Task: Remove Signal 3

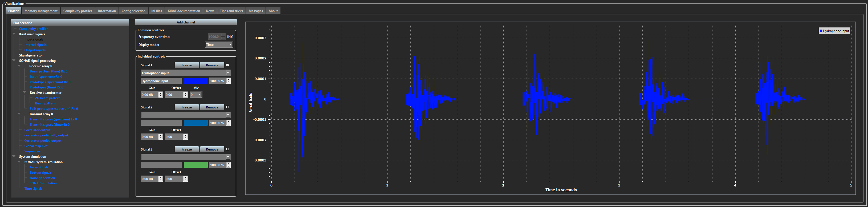Action: 212,149
